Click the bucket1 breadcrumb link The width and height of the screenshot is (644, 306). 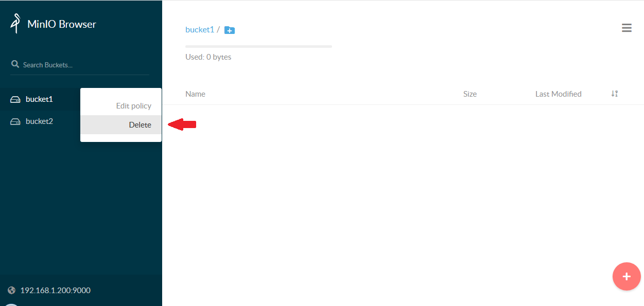click(x=199, y=30)
